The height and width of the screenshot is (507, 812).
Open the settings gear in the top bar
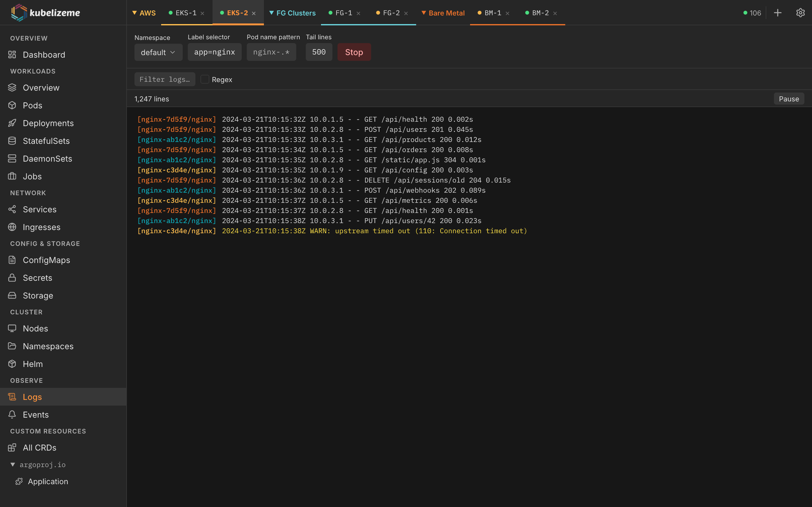click(x=801, y=12)
